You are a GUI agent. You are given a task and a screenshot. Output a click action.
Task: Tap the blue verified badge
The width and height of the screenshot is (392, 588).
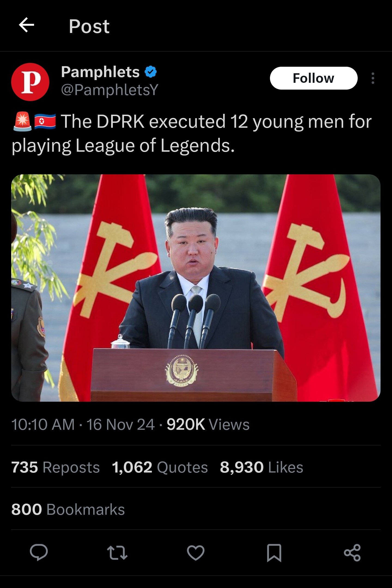[151, 72]
